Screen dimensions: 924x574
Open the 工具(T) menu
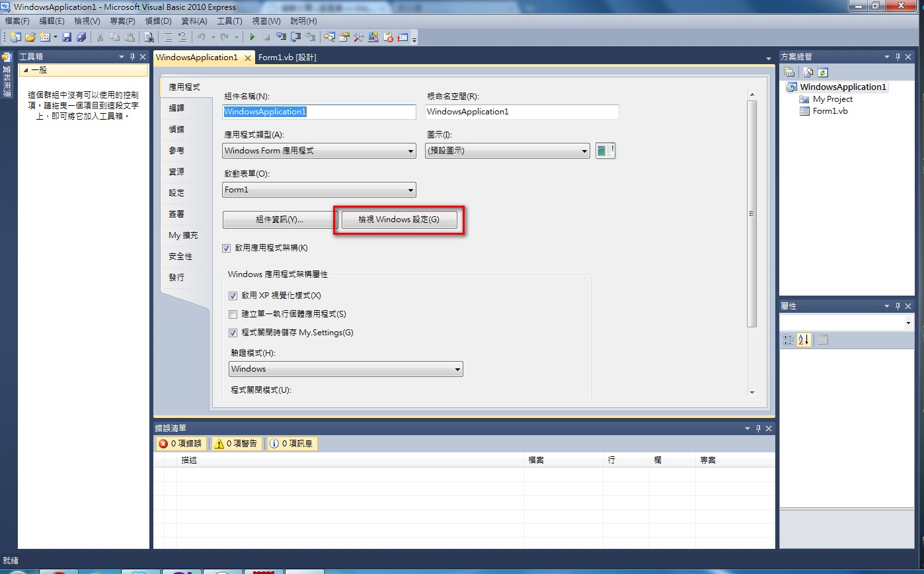(x=229, y=21)
